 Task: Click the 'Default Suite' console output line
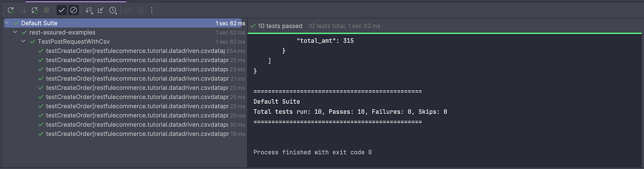[277, 102]
